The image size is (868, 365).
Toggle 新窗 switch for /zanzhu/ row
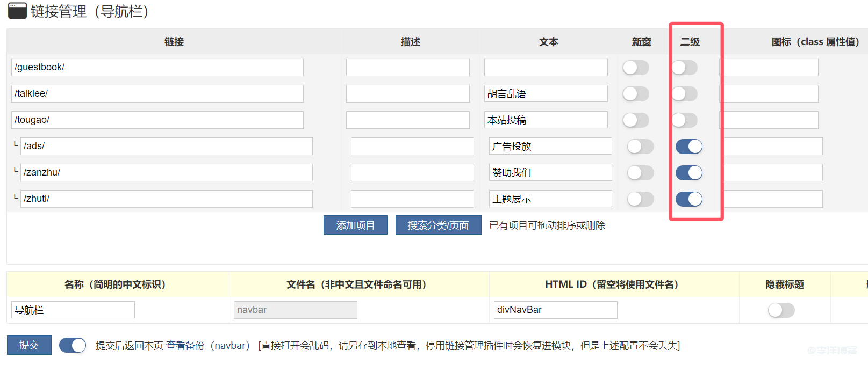pyautogui.click(x=640, y=173)
